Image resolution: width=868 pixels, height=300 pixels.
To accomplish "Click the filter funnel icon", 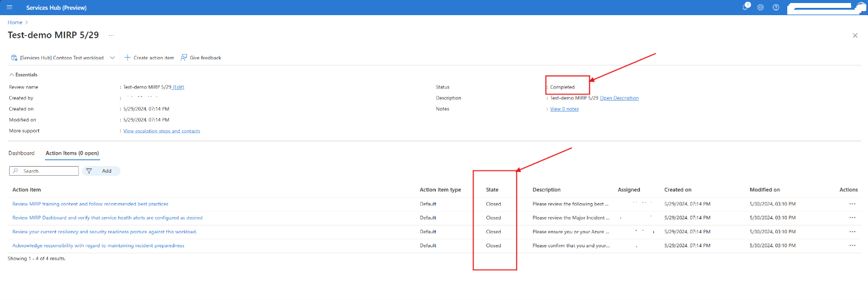I will coord(89,171).
